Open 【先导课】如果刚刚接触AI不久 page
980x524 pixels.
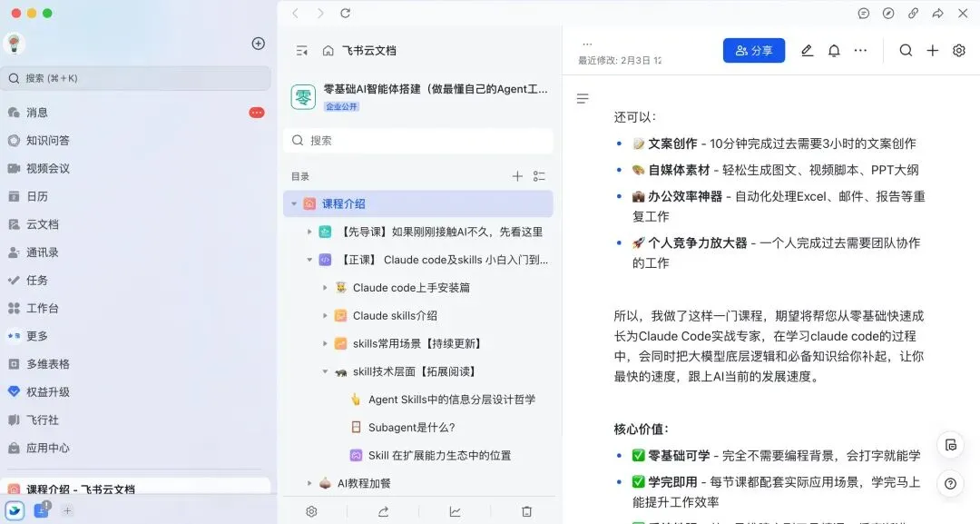tap(442, 232)
